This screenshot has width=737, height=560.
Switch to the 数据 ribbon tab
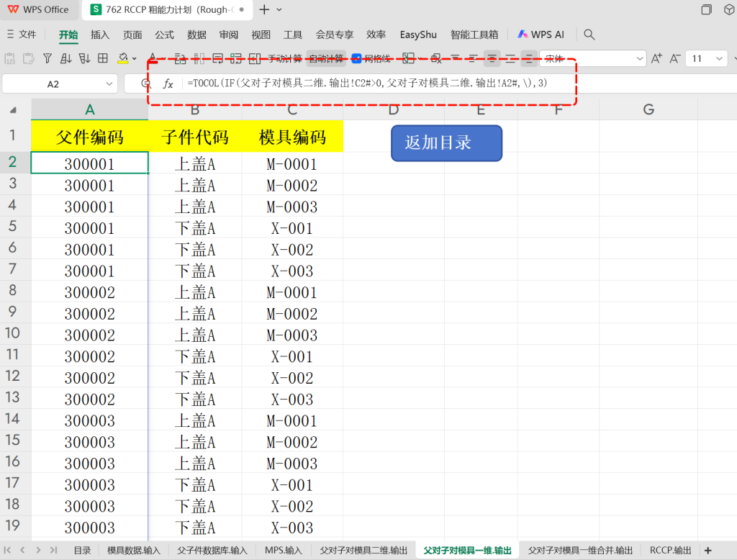pyautogui.click(x=196, y=35)
